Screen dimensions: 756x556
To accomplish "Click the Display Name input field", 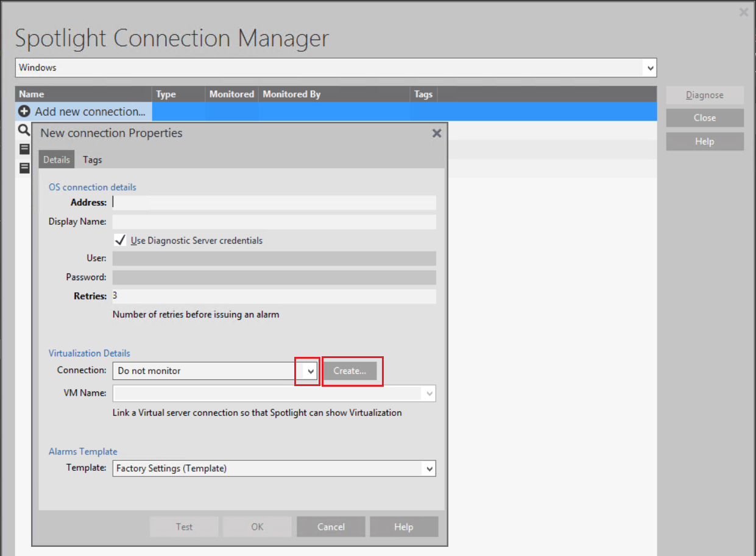I will click(274, 222).
